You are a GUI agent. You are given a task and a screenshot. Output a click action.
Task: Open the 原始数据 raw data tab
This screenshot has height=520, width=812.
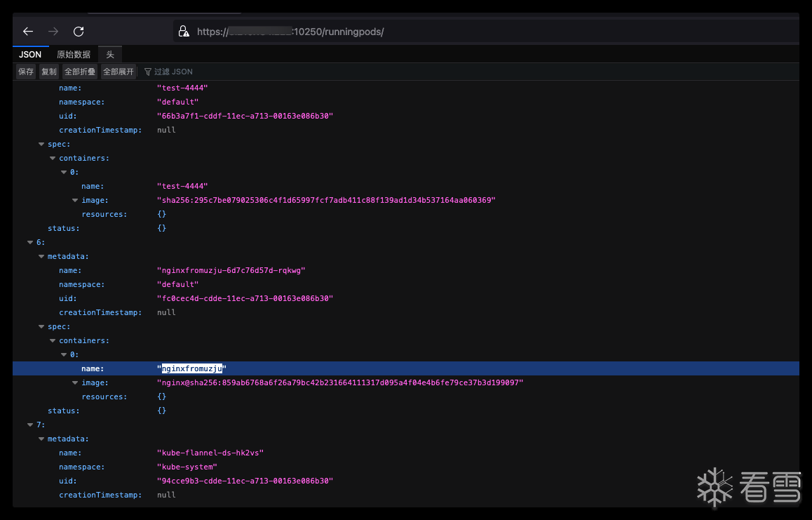tap(74, 55)
